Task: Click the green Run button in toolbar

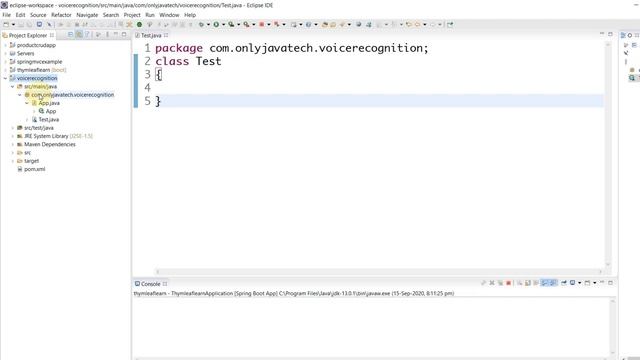Action: click(x=216, y=24)
